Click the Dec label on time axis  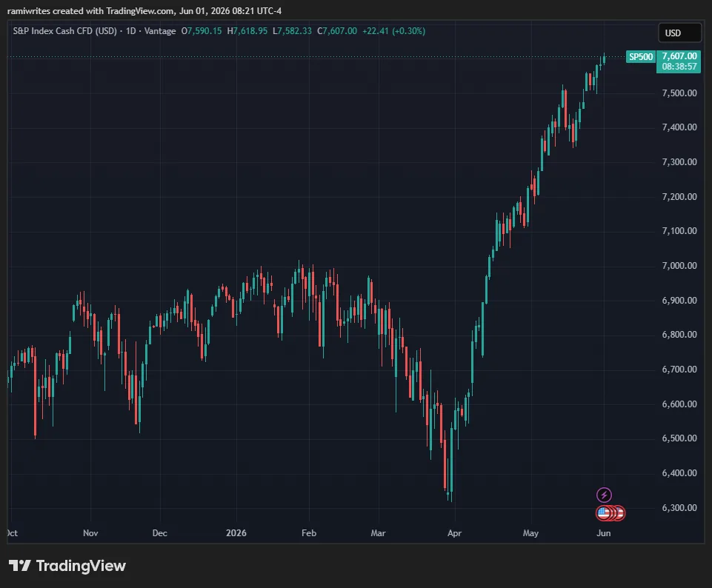160,532
